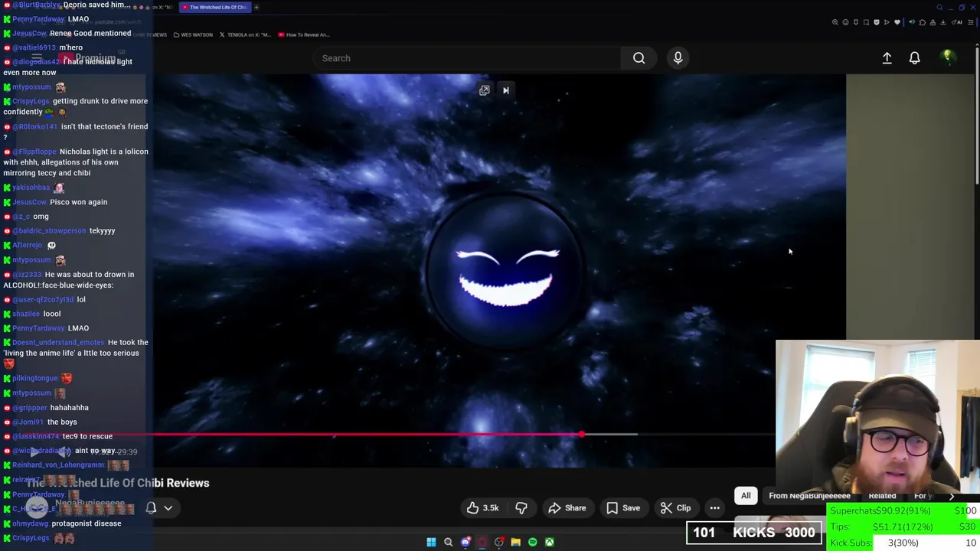The image size is (980, 551).
Task: Dislike the video thumbs down
Action: 521,508
